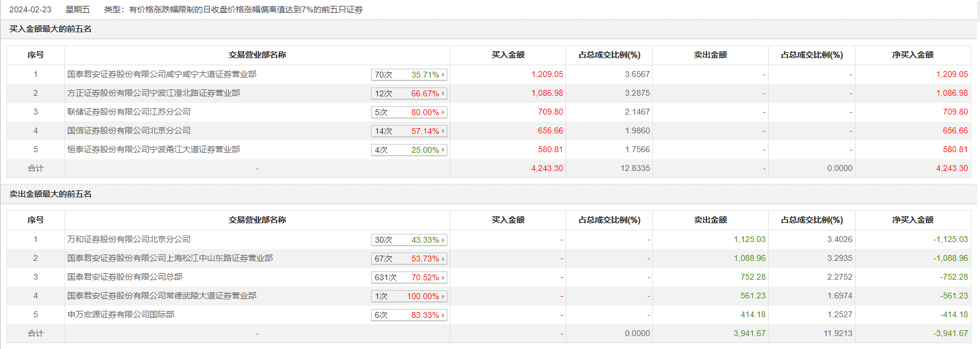Image resolution: width=980 pixels, height=349 pixels.
Task: Open 方正证券 宁波江澄北路证券营业部 link
Action: pyautogui.click(x=153, y=93)
